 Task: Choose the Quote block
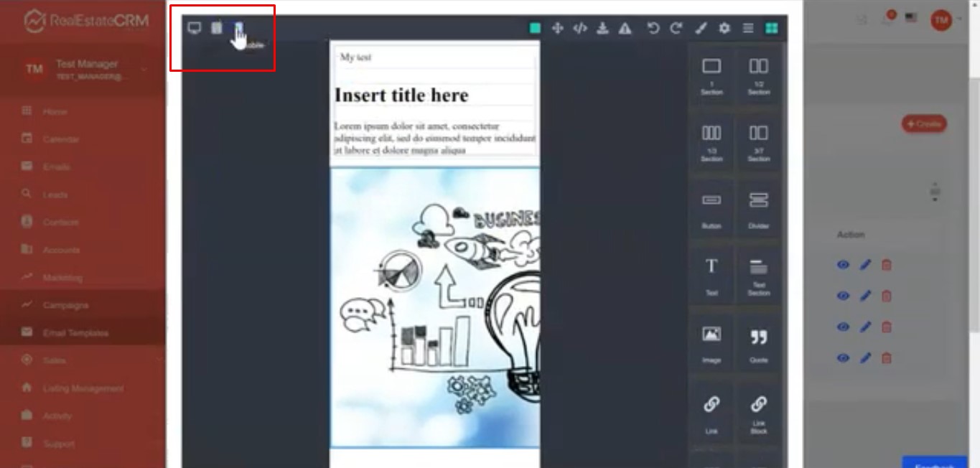pyautogui.click(x=759, y=342)
